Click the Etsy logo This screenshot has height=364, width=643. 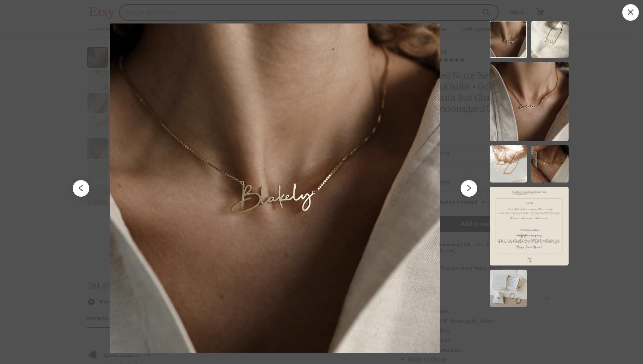tap(102, 12)
